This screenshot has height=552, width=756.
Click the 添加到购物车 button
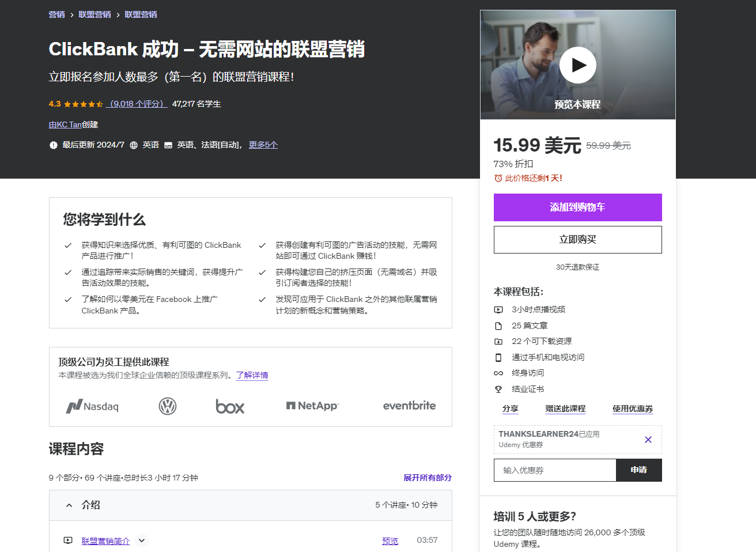[577, 207]
